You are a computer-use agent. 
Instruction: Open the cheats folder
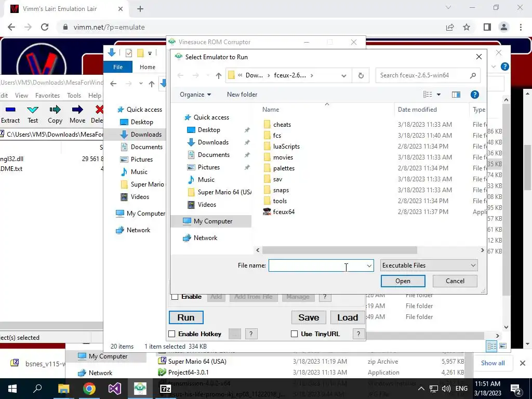(282, 125)
